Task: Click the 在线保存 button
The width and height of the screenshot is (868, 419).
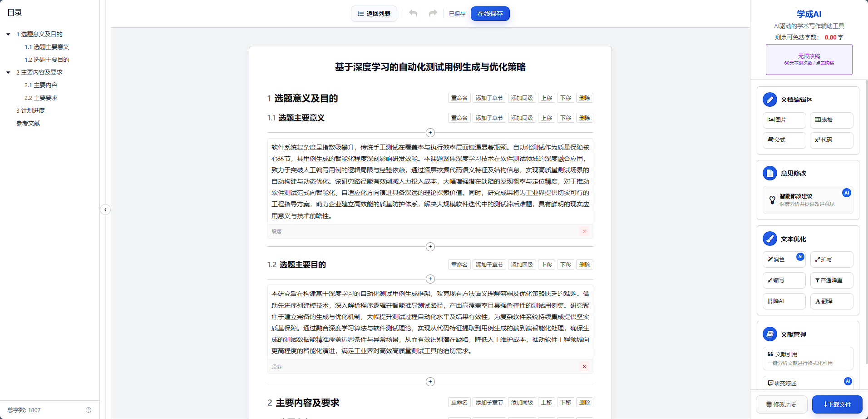Action: tap(490, 14)
